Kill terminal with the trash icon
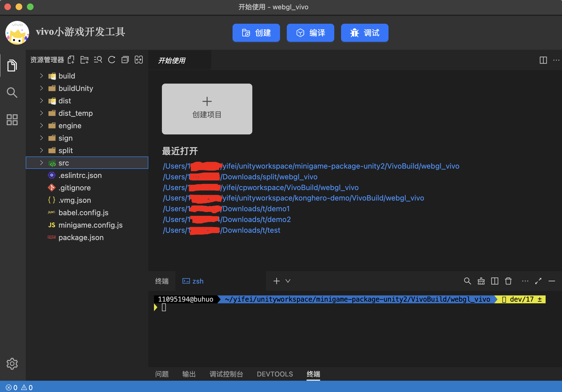Screen dimensions: 562x392 pos(508,281)
